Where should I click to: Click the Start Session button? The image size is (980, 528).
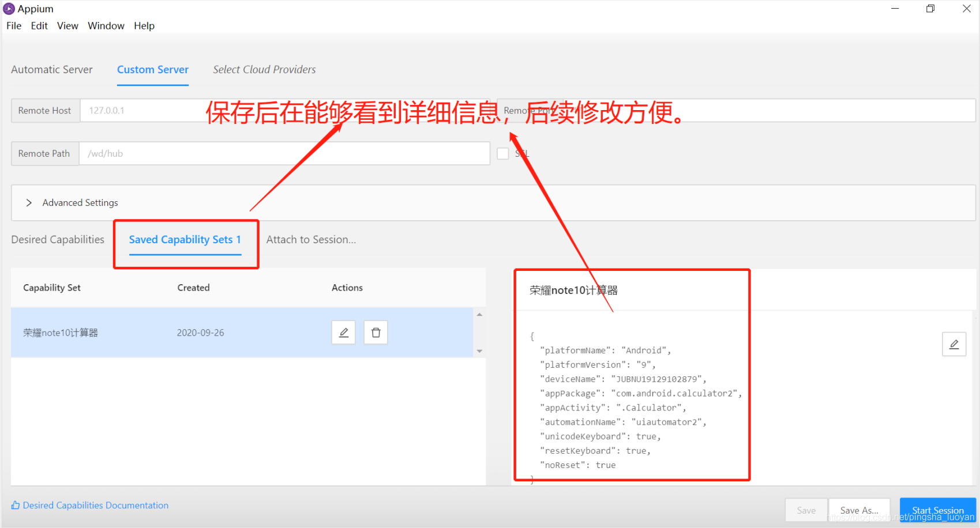(x=938, y=510)
